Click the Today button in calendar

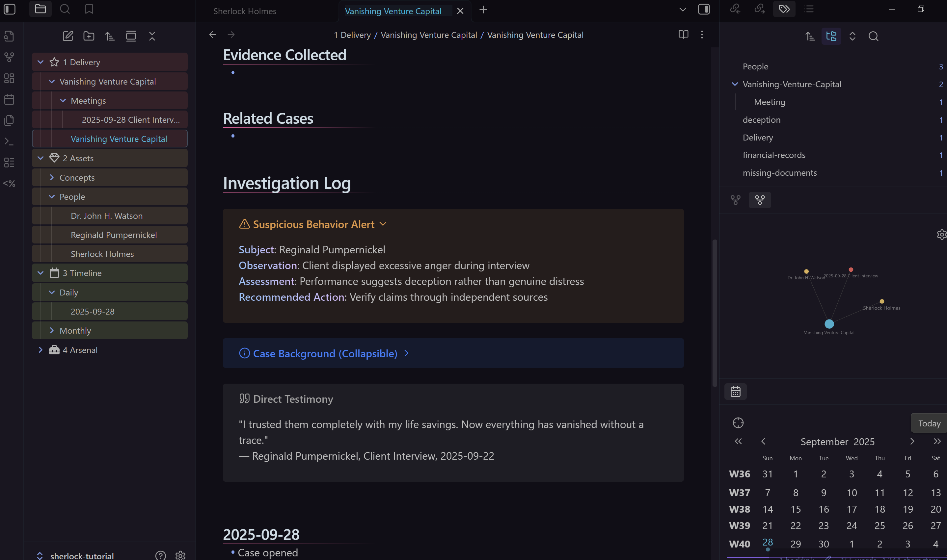[929, 423]
